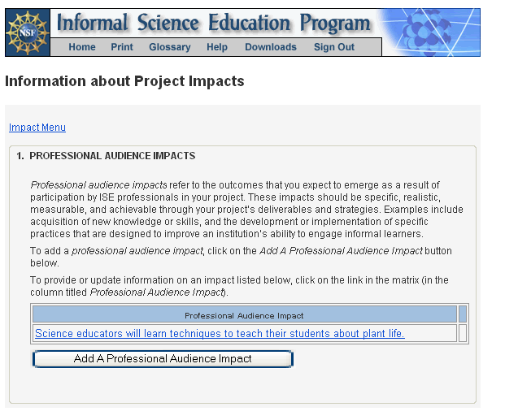Click the narrow cell beside the impact row
The height and width of the screenshot is (420, 518).
pos(463,333)
